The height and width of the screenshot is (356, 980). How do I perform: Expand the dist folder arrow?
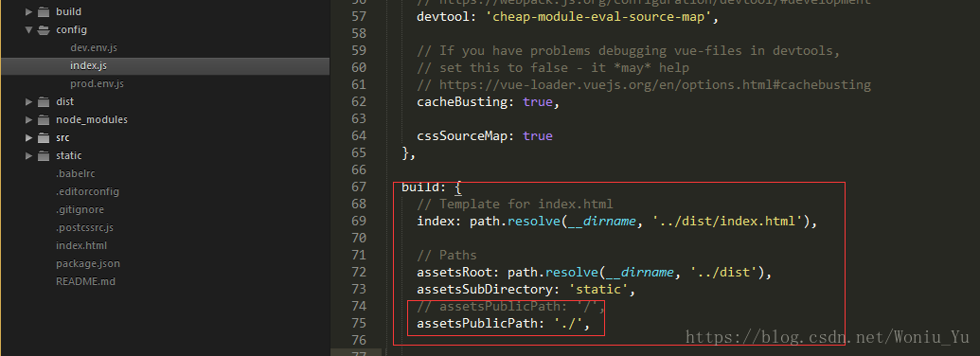tap(28, 101)
